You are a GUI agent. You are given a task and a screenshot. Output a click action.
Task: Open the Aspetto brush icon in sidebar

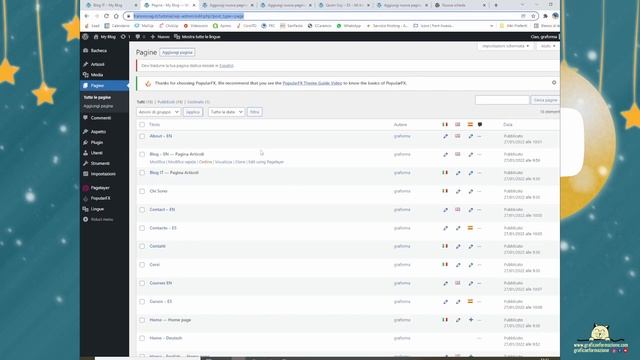coord(86,132)
